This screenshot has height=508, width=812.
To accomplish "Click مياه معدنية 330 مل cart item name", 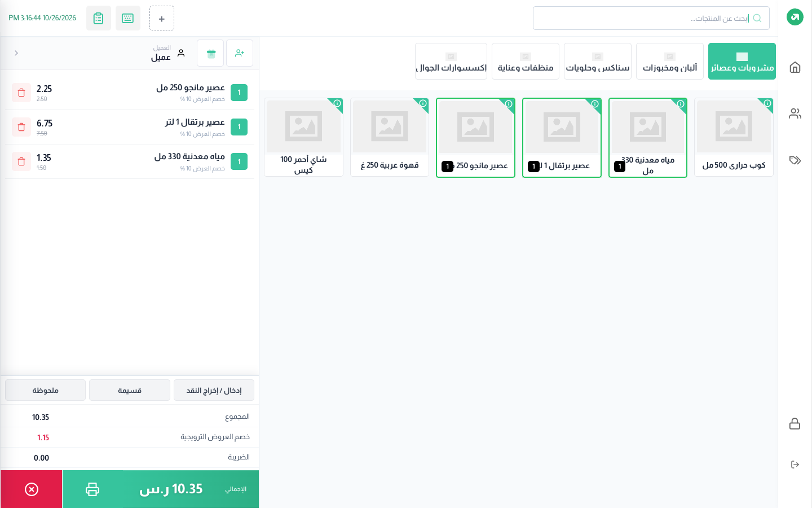I will [x=189, y=156].
